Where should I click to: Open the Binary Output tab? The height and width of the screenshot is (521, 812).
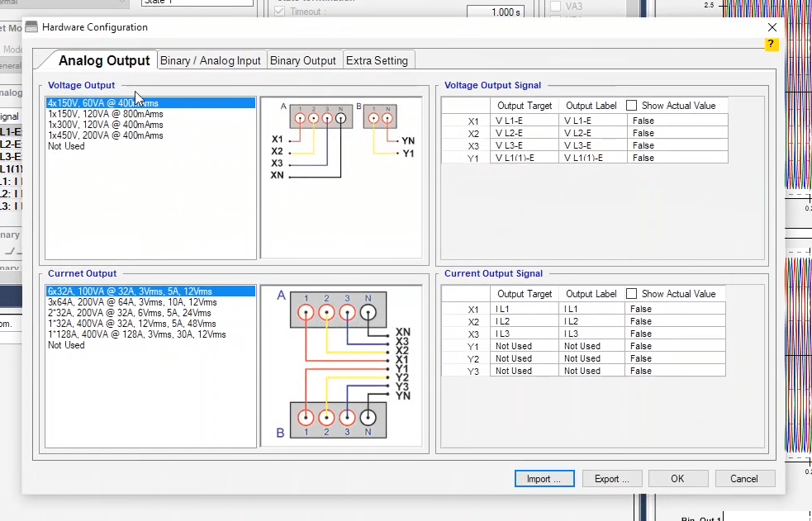point(303,60)
